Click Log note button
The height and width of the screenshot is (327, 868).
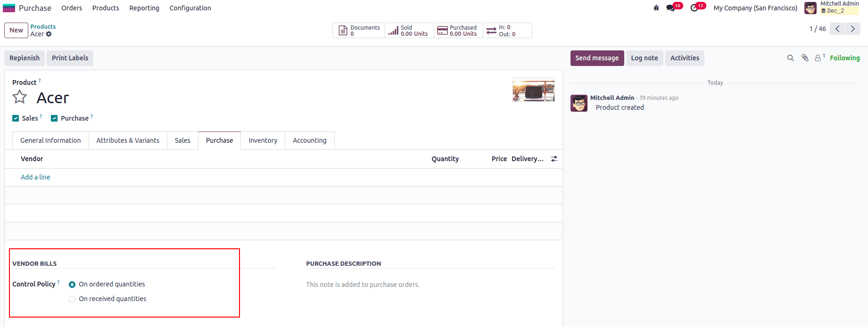(x=645, y=58)
